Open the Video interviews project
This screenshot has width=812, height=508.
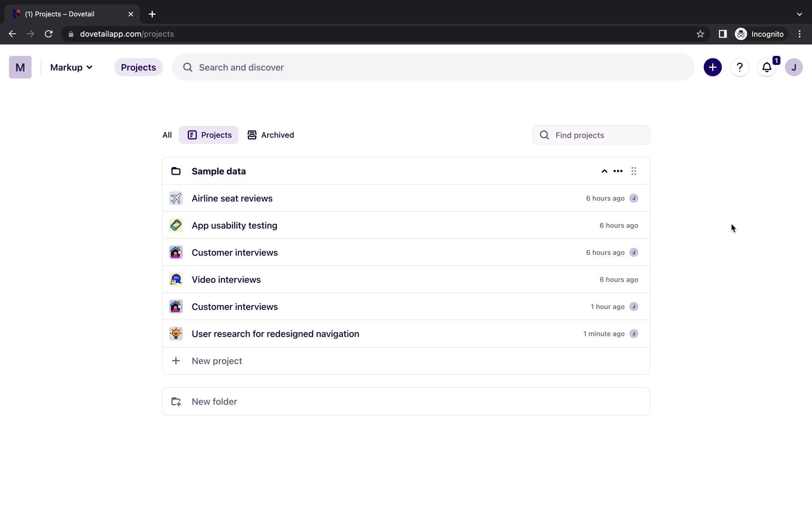coord(226,279)
